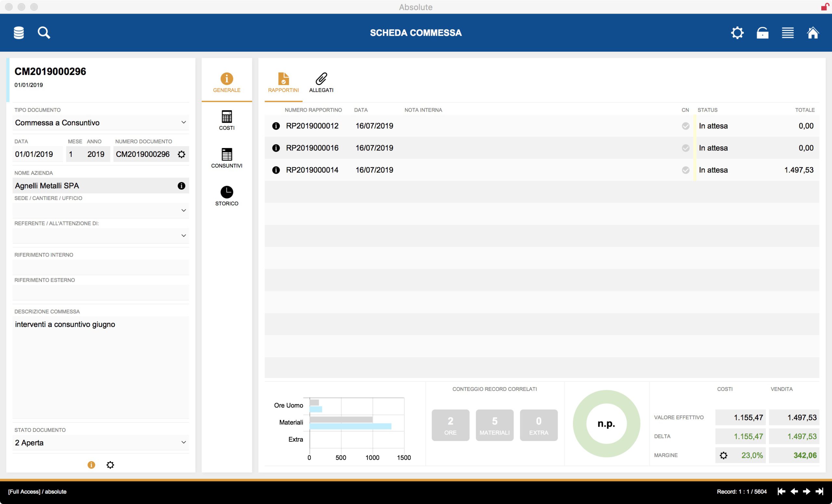Expand the Sede / Cantiere / Ufficio dropdown
Viewport: 832px width, 504px height.
(x=183, y=210)
